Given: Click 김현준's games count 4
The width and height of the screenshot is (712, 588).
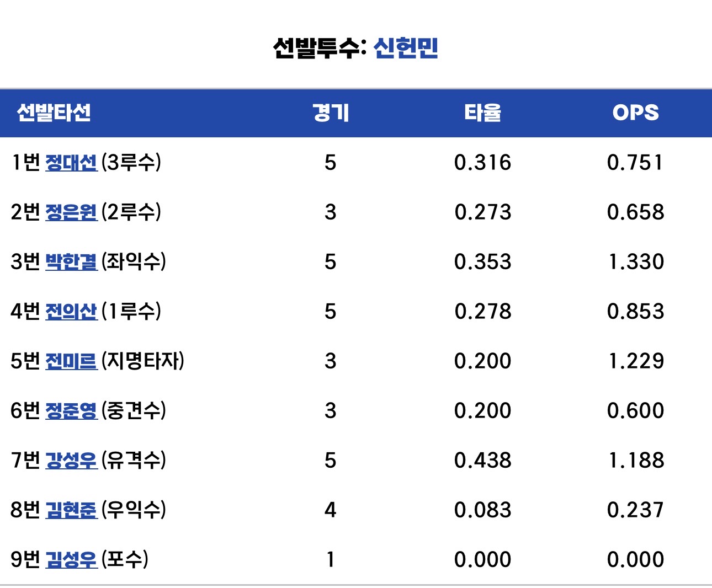Looking at the screenshot, I should [330, 510].
